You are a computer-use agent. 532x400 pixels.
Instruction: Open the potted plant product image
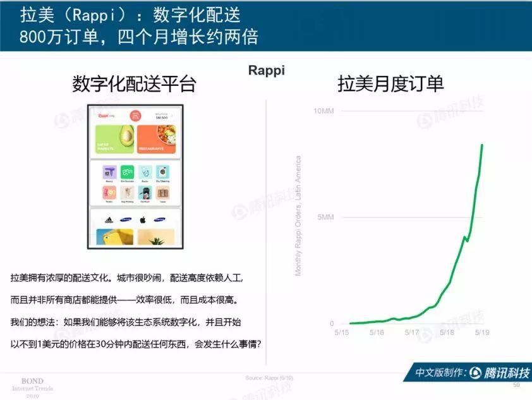click(156, 237)
